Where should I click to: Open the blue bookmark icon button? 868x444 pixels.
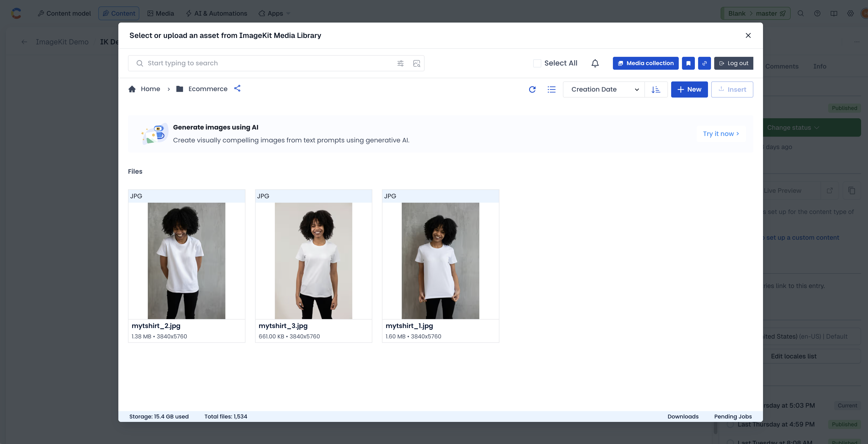[x=688, y=63]
